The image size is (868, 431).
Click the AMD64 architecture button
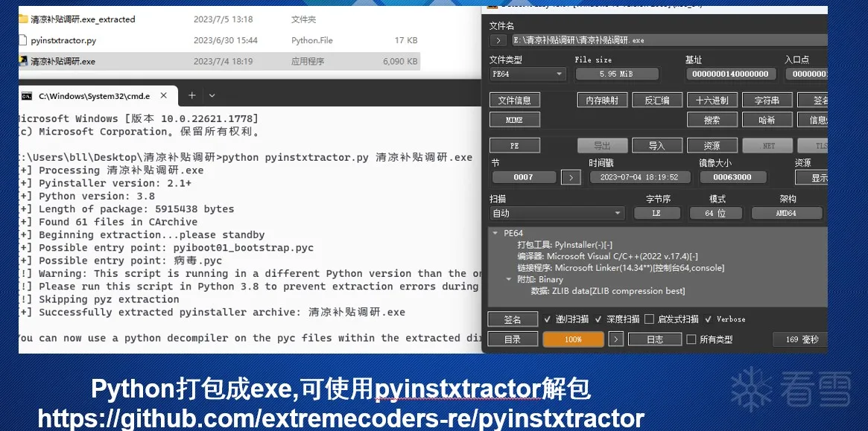(x=786, y=213)
